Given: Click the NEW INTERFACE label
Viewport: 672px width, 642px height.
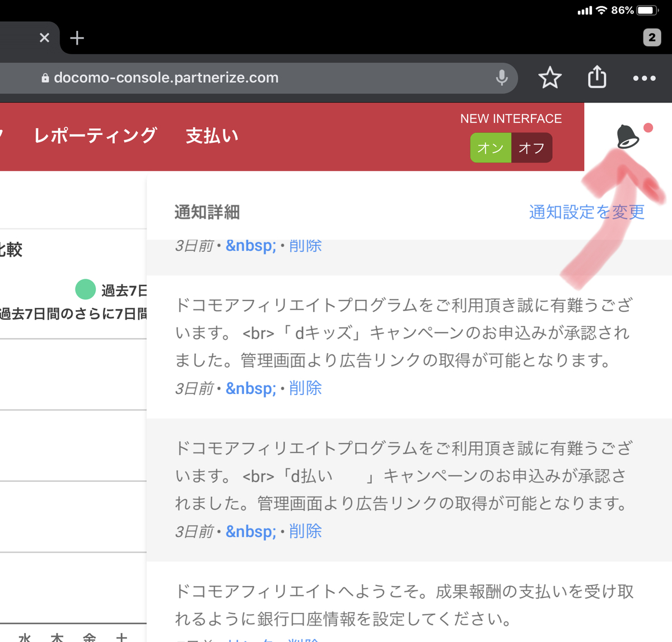Looking at the screenshot, I should click(511, 119).
